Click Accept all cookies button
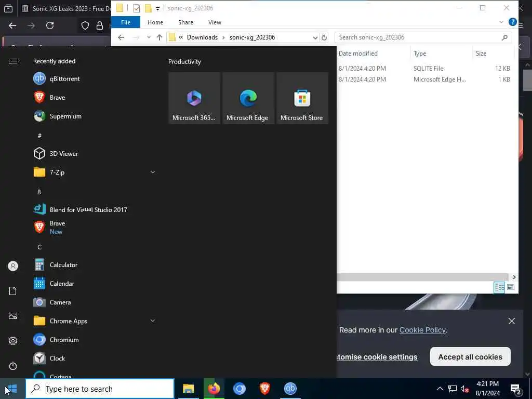The height and width of the screenshot is (399, 532). tap(470, 356)
